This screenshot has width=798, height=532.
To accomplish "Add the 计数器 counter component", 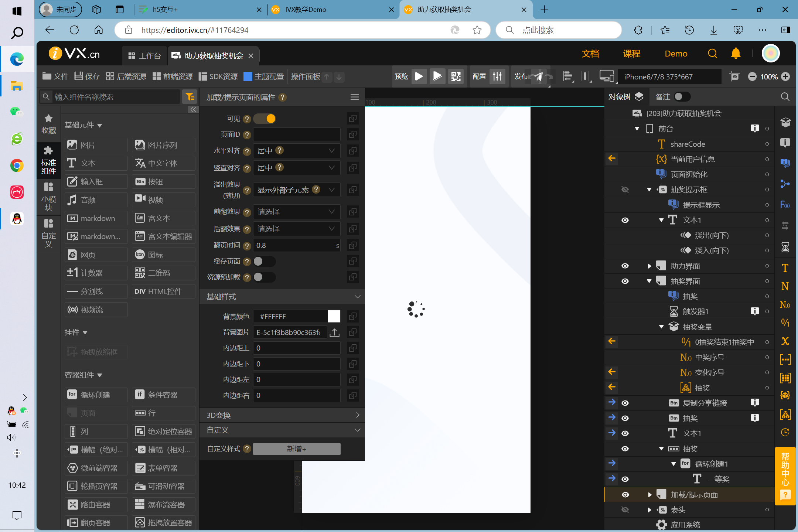I will coord(96,273).
